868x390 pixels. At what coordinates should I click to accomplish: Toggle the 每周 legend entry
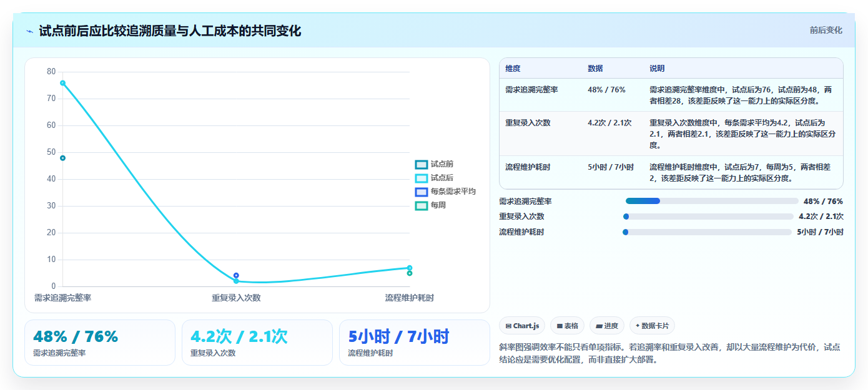[x=431, y=205]
